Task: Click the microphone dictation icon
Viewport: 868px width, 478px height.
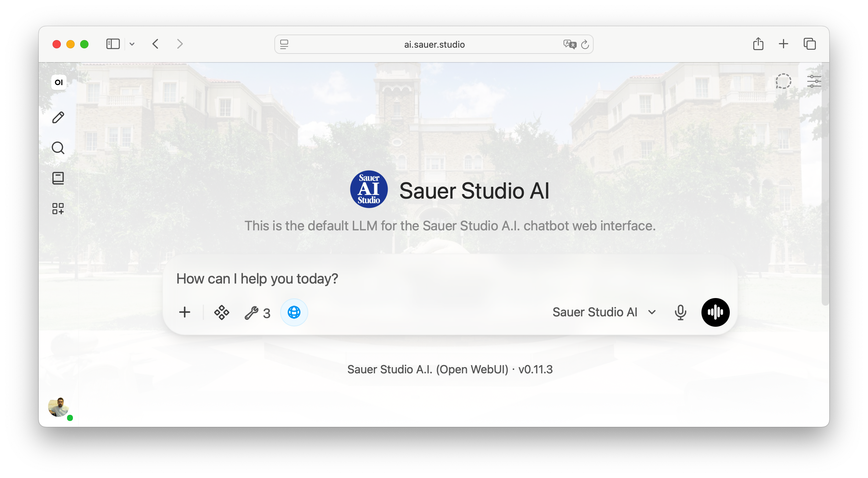Action: coord(680,312)
